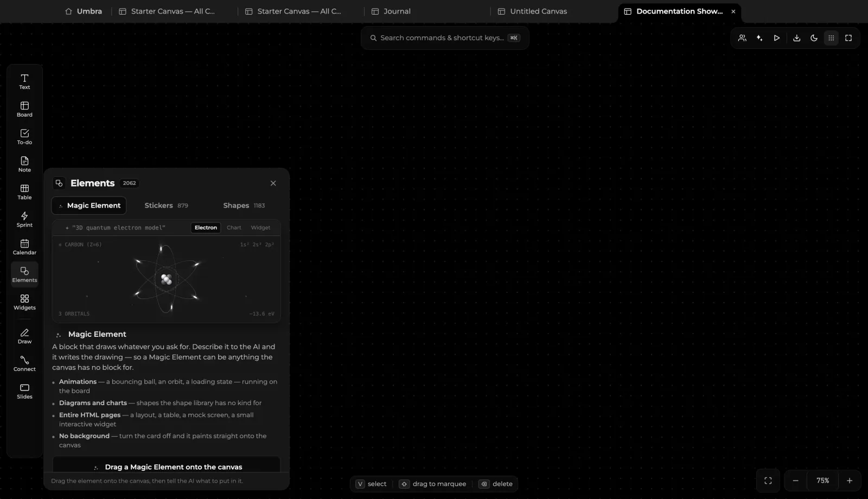
Task: Click the fit-to-screen icon
Action: 768,481
